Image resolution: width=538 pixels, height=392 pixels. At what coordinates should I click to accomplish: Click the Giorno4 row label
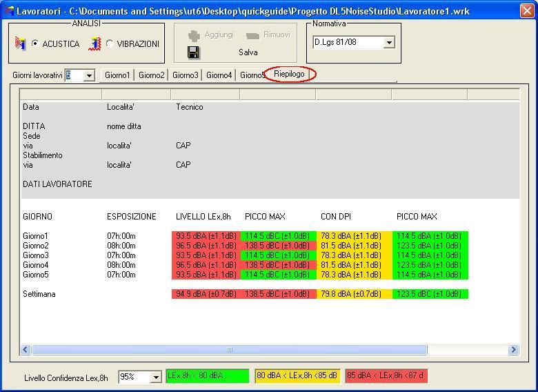pos(36,265)
